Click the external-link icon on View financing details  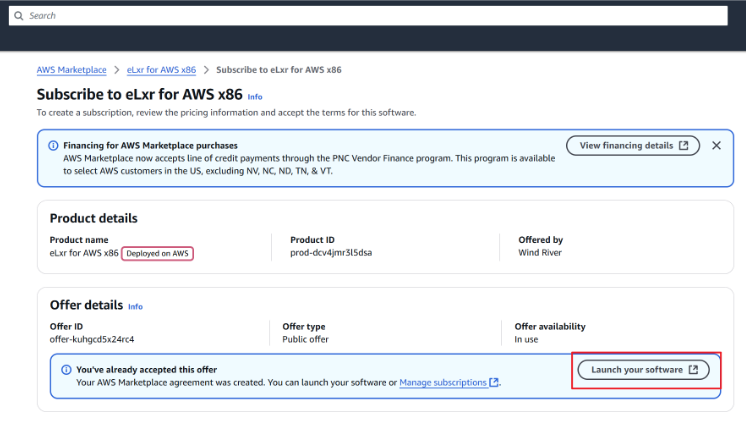pyautogui.click(x=684, y=146)
